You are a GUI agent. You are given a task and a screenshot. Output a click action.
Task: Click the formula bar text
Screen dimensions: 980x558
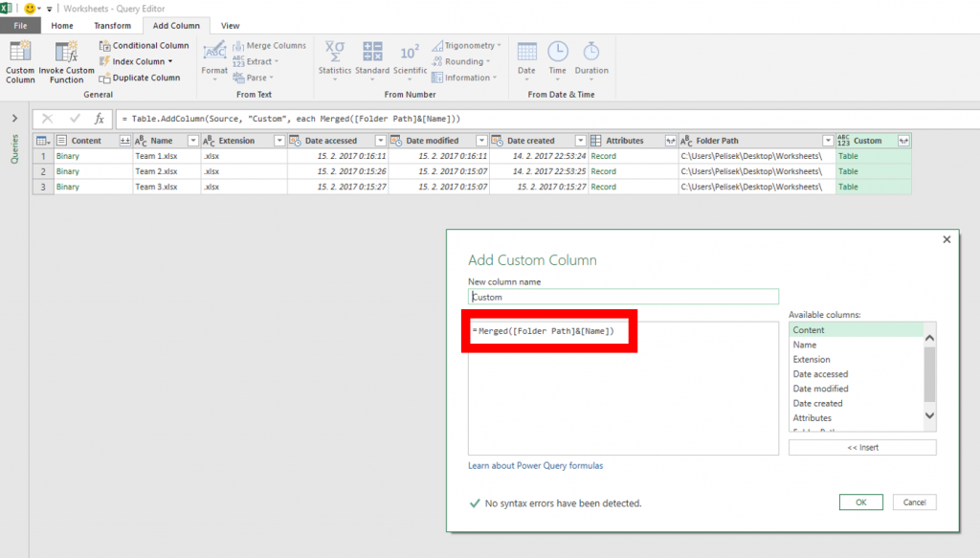pyautogui.click(x=291, y=119)
